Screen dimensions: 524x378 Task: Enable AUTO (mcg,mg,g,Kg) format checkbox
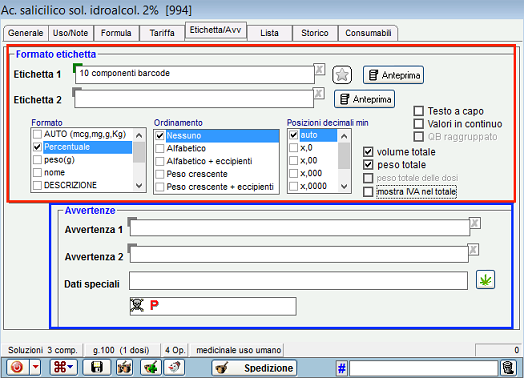pos(37,134)
